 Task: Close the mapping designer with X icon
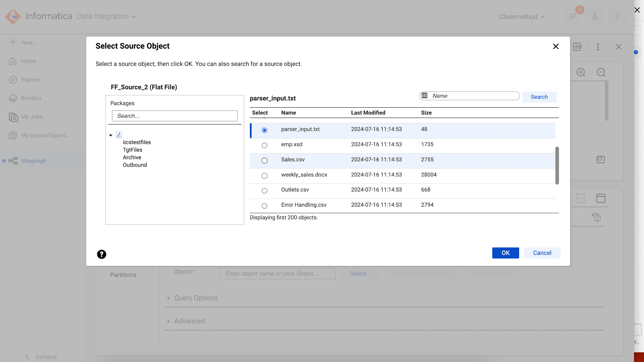click(619, 47)
